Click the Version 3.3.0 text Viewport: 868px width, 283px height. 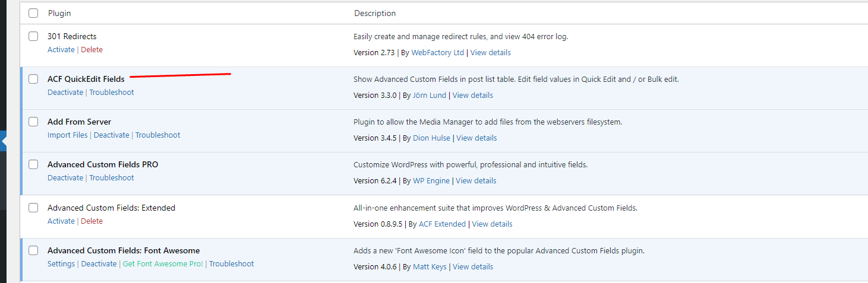click(375, 96)
